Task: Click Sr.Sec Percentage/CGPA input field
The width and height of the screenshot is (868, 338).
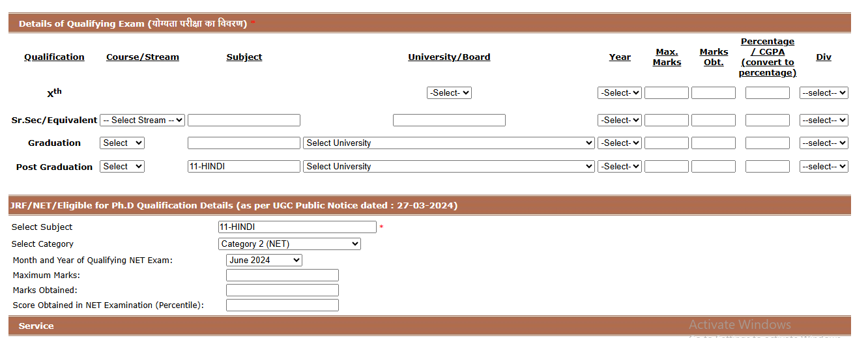Action: tap(767, 120)
